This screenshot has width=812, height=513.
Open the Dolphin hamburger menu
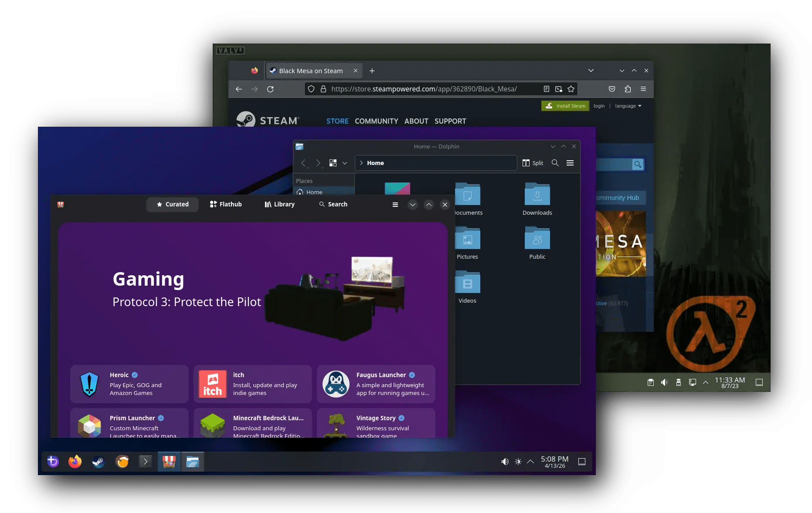click(570, 163)
